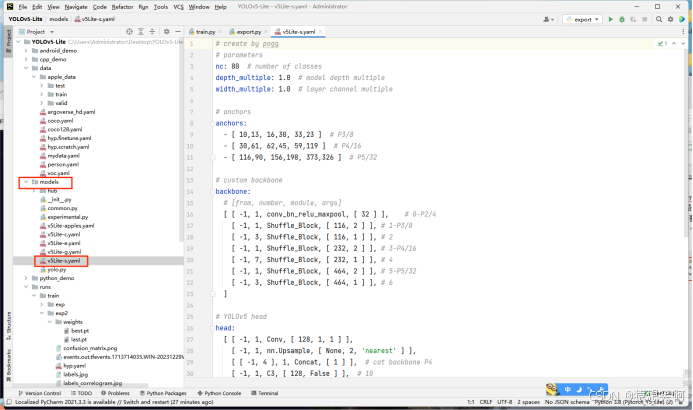Screen dimensions: 693x410
Task: Click No JSON schema in status bar
Action: (567, 402)
